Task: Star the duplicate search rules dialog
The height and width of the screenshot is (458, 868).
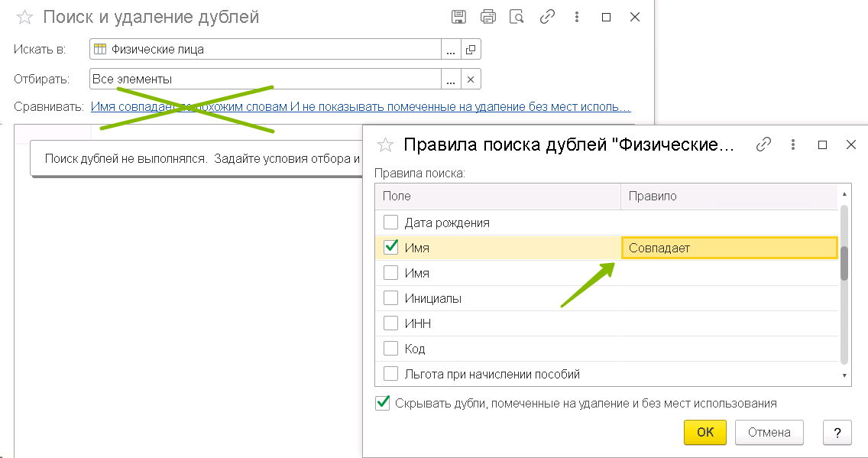Action: pos(386,145)
